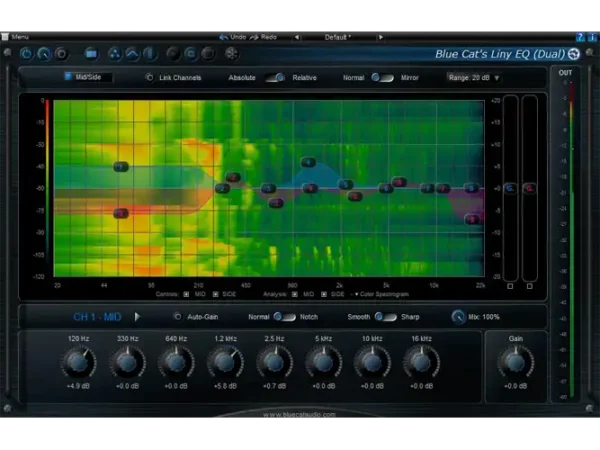Open the info icon next to help

[592, 37]
